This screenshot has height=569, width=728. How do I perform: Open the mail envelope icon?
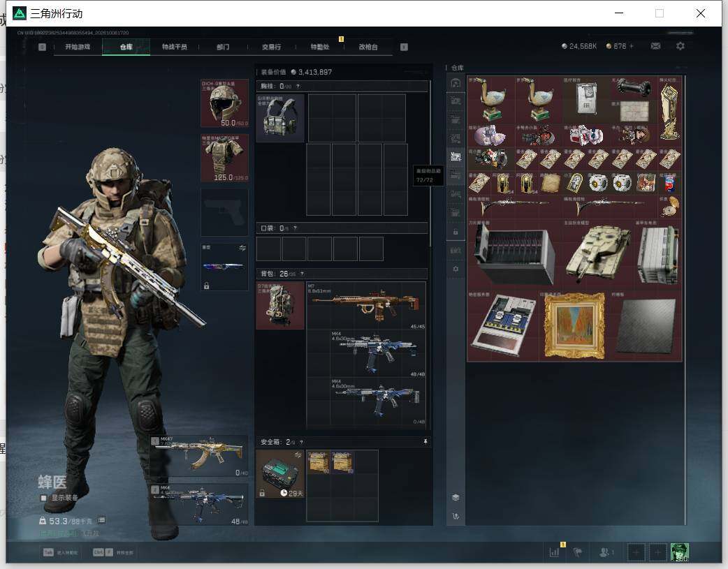point(655,46)
